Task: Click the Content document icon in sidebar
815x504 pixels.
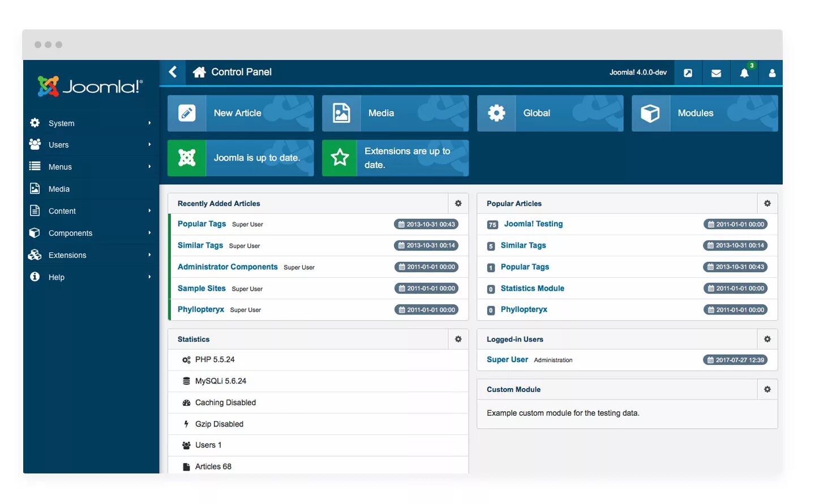Action: pos(35,210)
